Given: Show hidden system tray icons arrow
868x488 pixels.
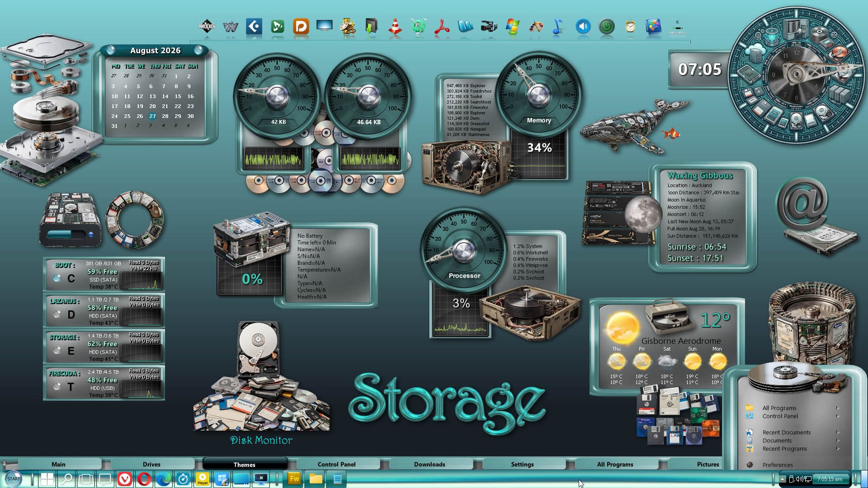Looking at the screenshot, I should click(782, 479).
